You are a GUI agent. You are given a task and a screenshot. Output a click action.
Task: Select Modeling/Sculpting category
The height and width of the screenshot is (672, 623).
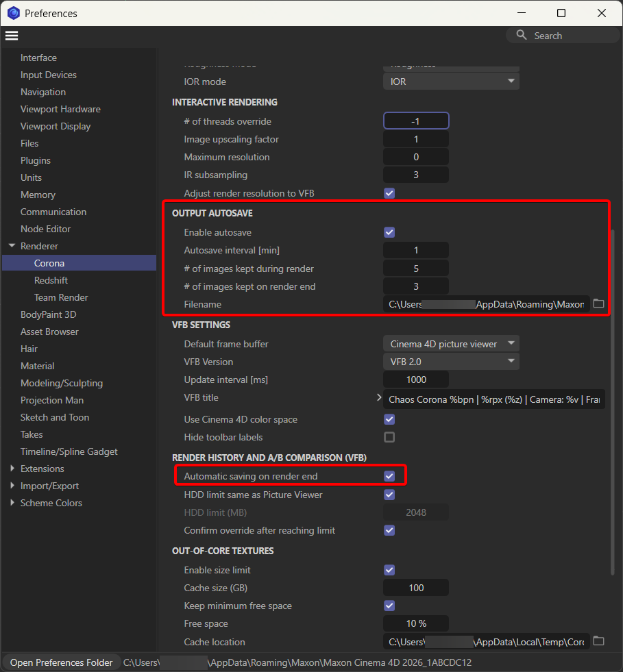62,383
